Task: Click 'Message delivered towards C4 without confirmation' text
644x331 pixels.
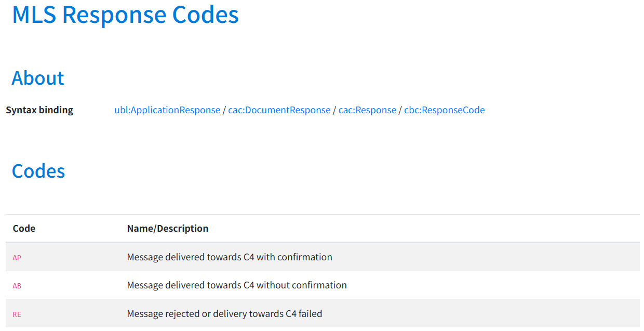Action: click(x=237, y=285)
